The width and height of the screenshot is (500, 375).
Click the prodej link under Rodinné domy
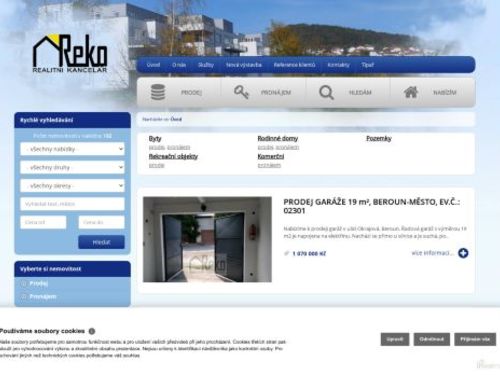(x=265, y=147)
